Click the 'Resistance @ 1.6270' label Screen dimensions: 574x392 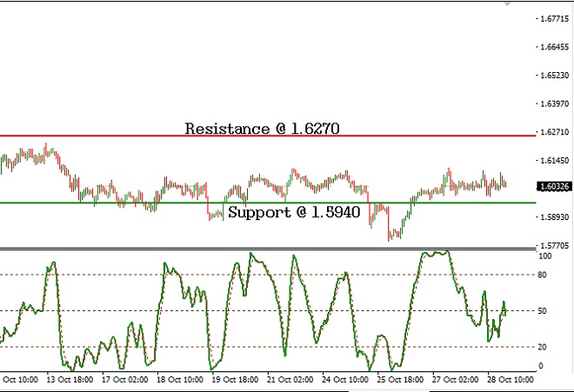(x=262, y=129)
